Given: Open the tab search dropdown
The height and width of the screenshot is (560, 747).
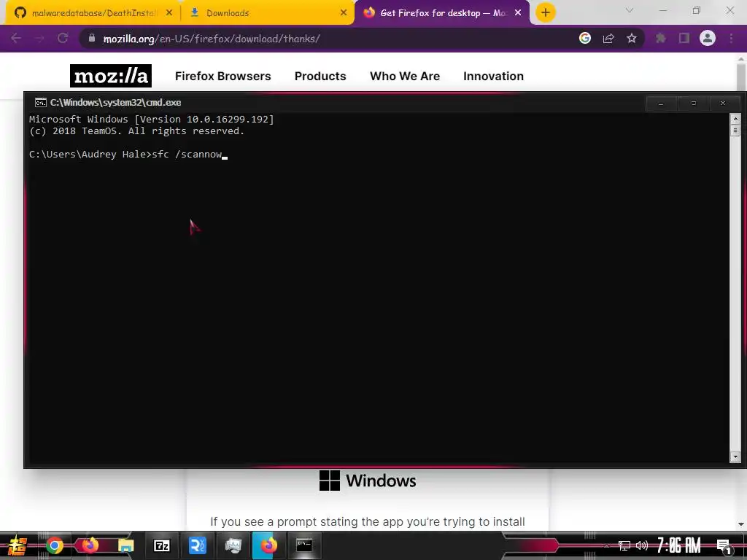Looking at the screenshot, I should [x=630, y=10].
